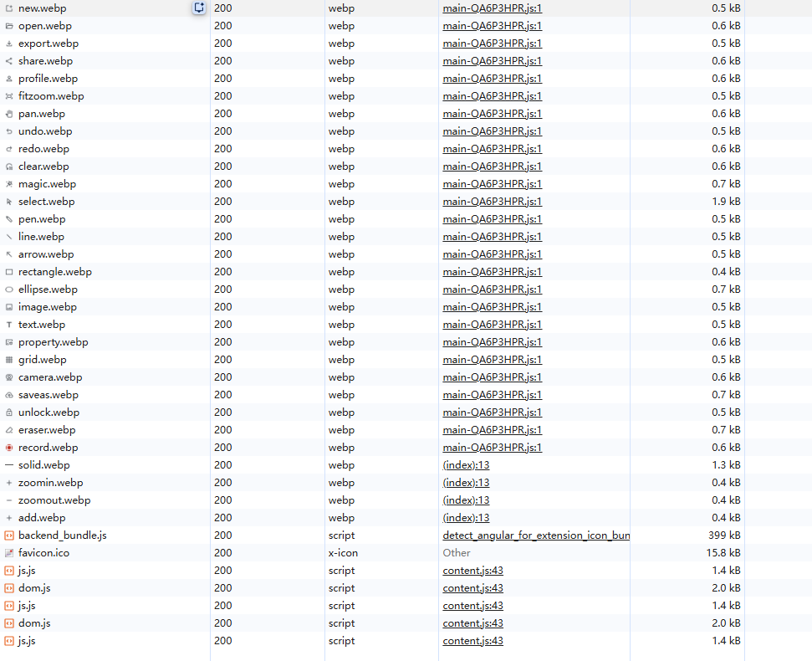812x661 pixels.
Task: Open the initiator link for select.webp
Action: coord(492,202)
